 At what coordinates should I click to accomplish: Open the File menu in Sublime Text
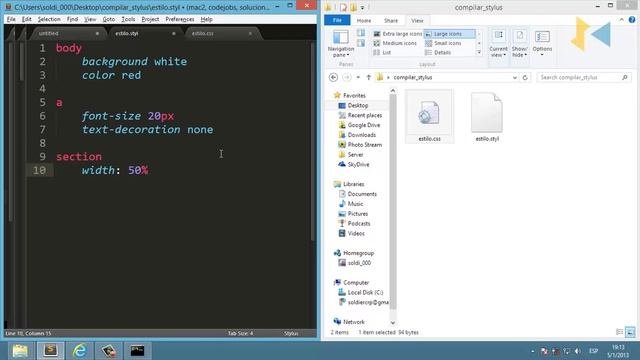click(x=11, y=19)
